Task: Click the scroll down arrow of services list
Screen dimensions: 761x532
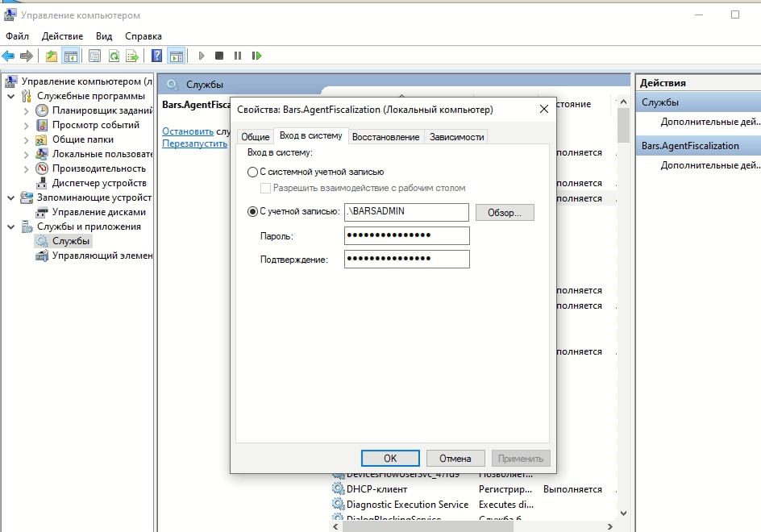Action: point(624,513)
